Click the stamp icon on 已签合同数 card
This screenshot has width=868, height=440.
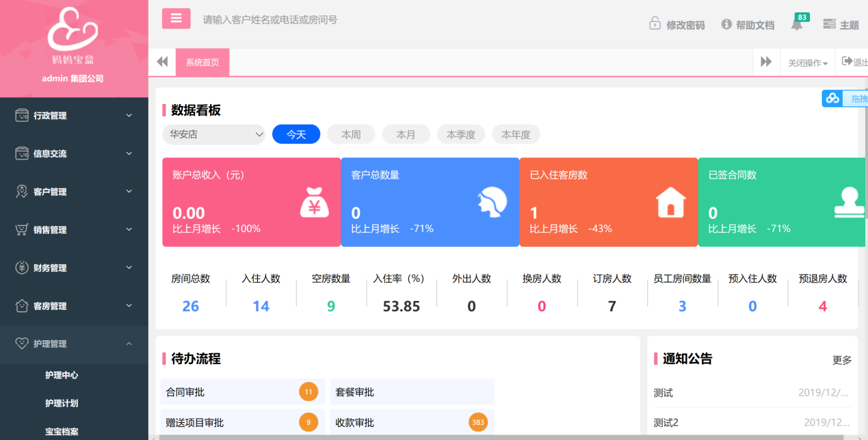click(x=849, y=203)
